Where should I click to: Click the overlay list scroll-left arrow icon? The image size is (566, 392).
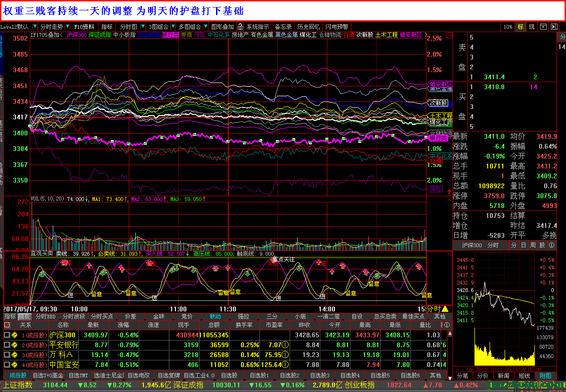coord(62,35)
